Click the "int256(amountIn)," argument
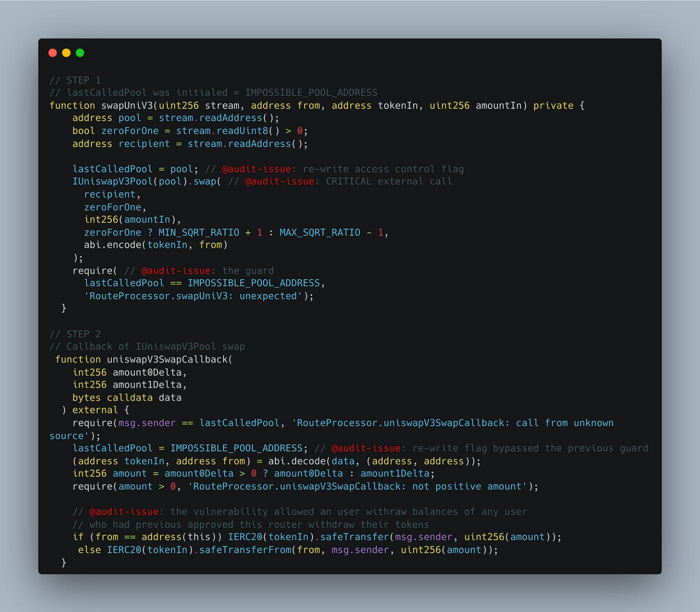This screenshot has height=612, width=700. 132,220
